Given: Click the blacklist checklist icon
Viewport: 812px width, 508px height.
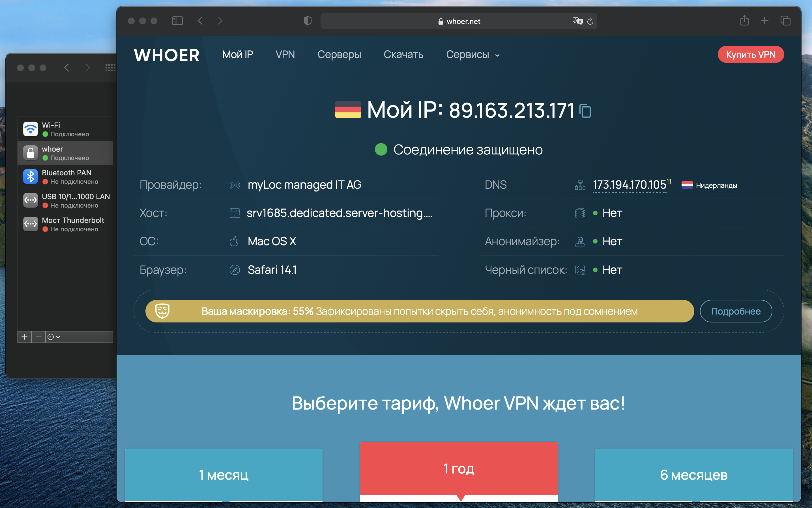Looking at the screenshot, I should tap(580, 270).
